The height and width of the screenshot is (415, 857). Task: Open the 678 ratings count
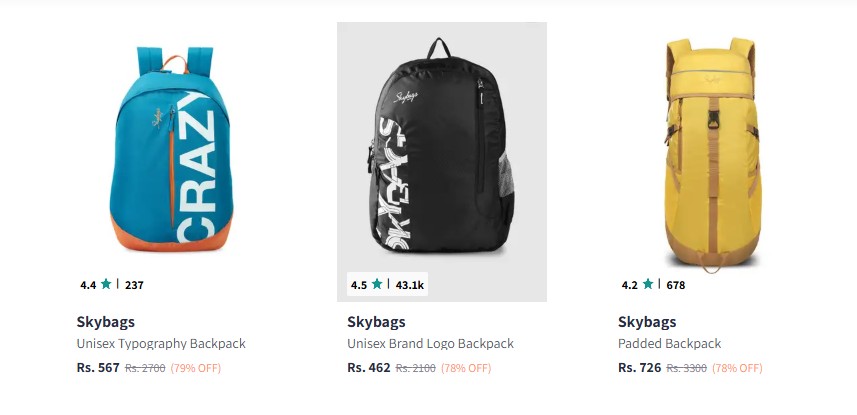(x=675, y=285)
